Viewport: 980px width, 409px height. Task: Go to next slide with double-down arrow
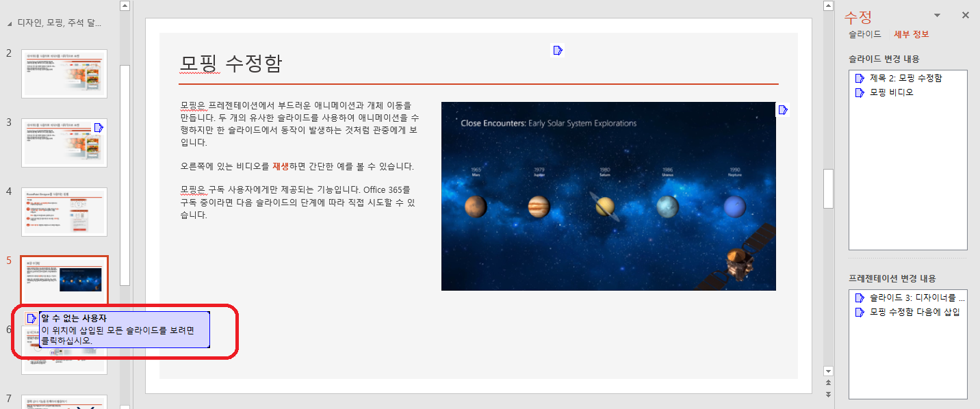828,394
